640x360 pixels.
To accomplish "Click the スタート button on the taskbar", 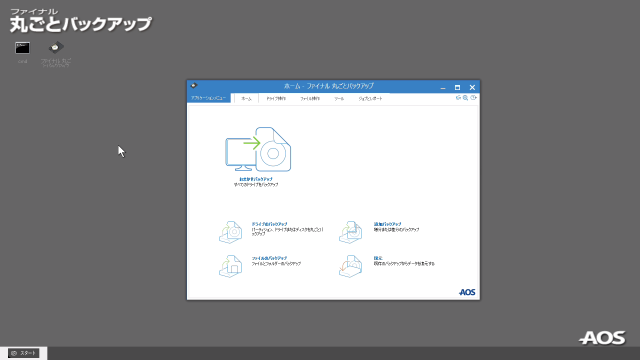I will point(24,353).
